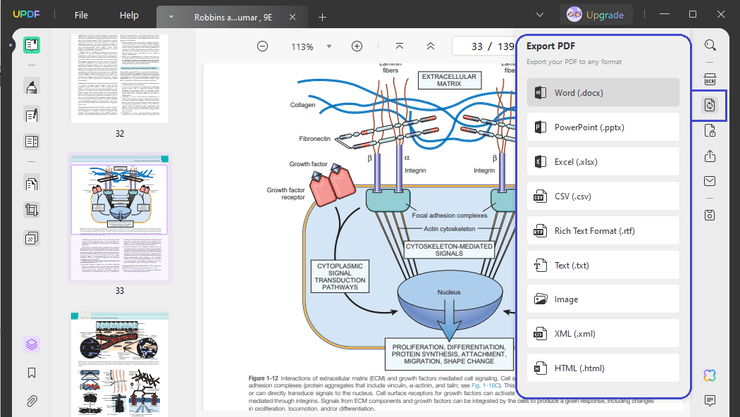Open the Edit PDF tool
This screenshot has height=417, width=740.
click(32, 114)
